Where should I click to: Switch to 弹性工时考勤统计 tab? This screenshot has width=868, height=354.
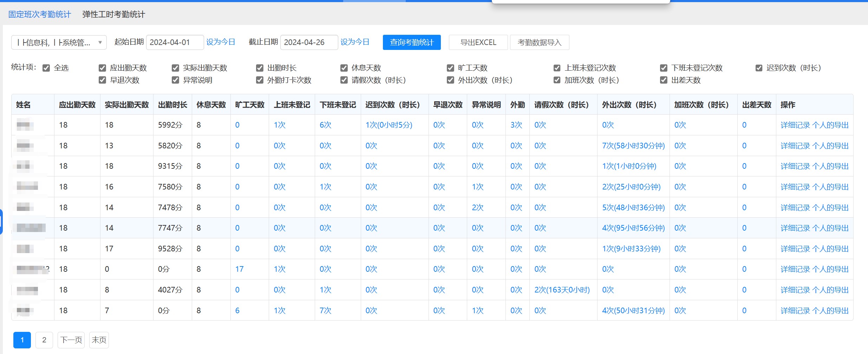point(113,14)
